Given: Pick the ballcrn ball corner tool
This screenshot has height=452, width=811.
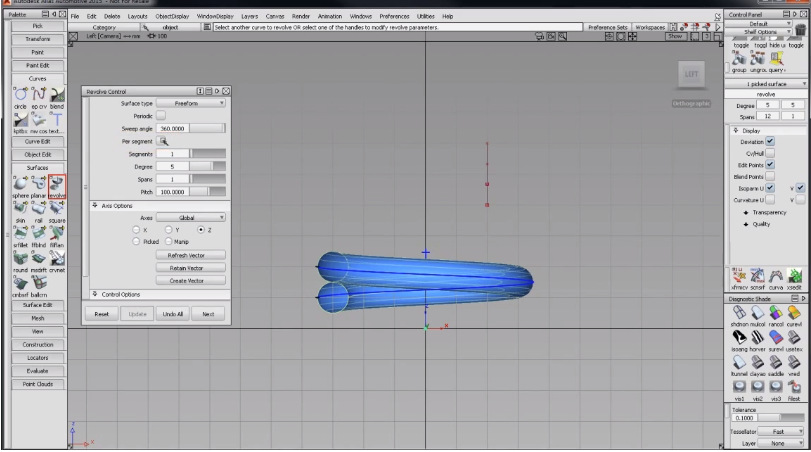Looking at the screenshot, I should click(x=39, y=283).
